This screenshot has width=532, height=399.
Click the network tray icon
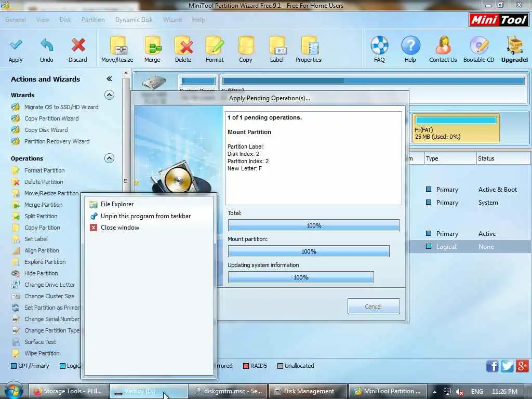point(447,392)
